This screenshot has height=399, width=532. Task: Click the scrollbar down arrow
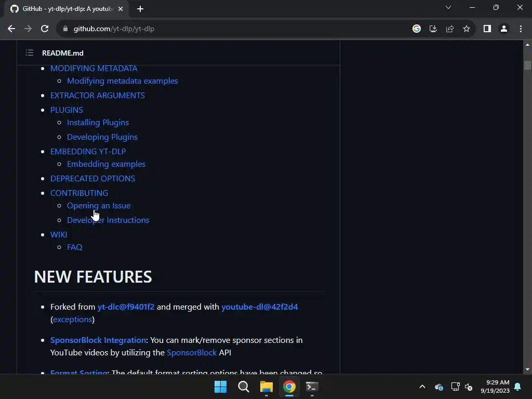[x=527, y=369]
